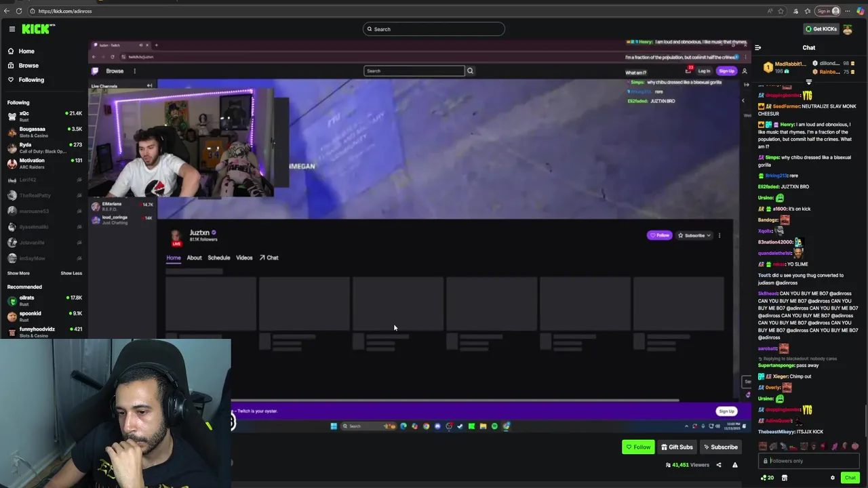This screenshot has height=488, width=868.
Task: Open the Kick hamburger menu
Action: (x=12, y=29)
